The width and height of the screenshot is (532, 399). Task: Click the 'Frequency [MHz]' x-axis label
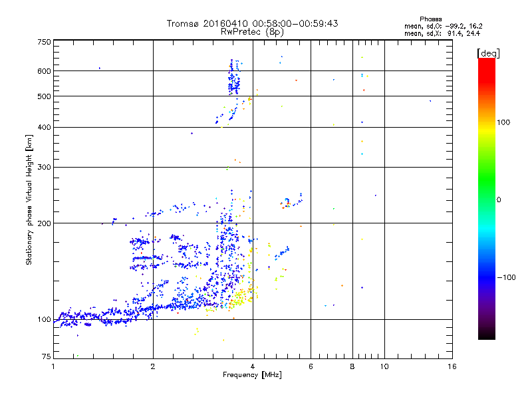252,375
